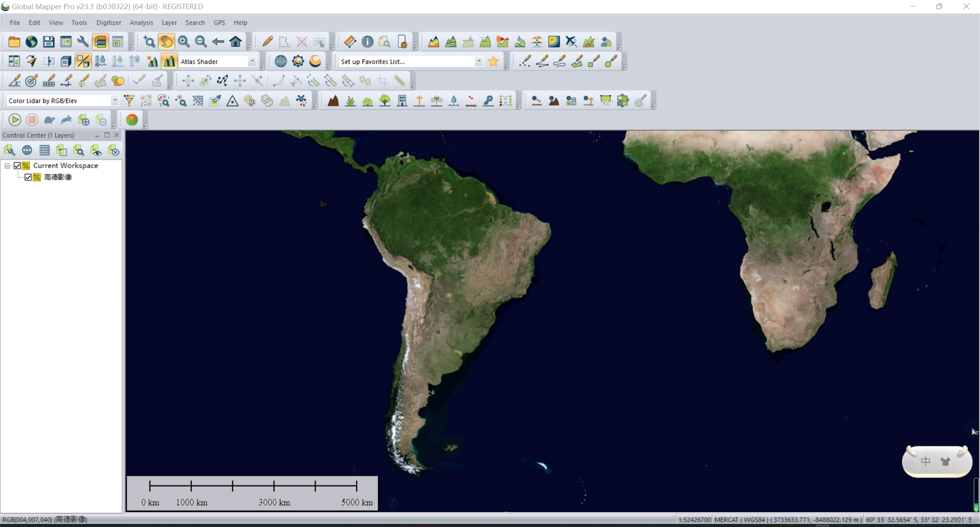Screen dimensions: 980x527
Task: Click the Home full view icon
Action: point(235,41)
